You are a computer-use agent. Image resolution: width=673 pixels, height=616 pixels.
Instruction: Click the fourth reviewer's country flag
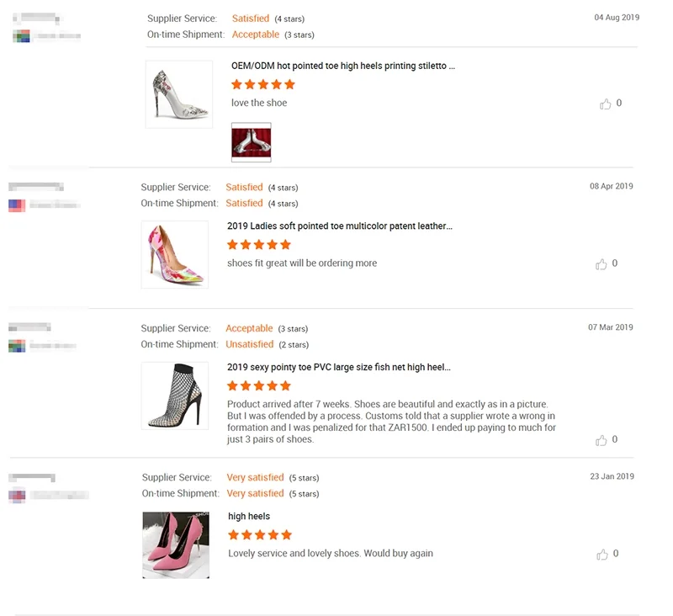16,496
